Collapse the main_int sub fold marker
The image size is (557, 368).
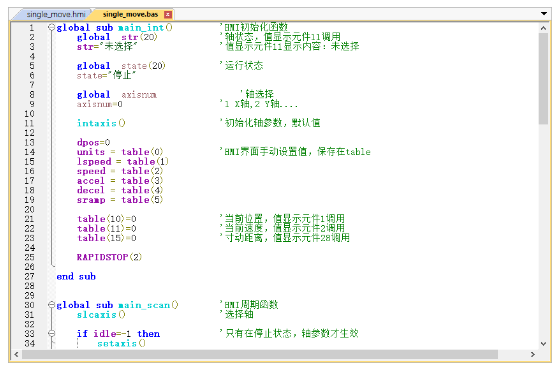pyautogui.click(x=52, y=27)
